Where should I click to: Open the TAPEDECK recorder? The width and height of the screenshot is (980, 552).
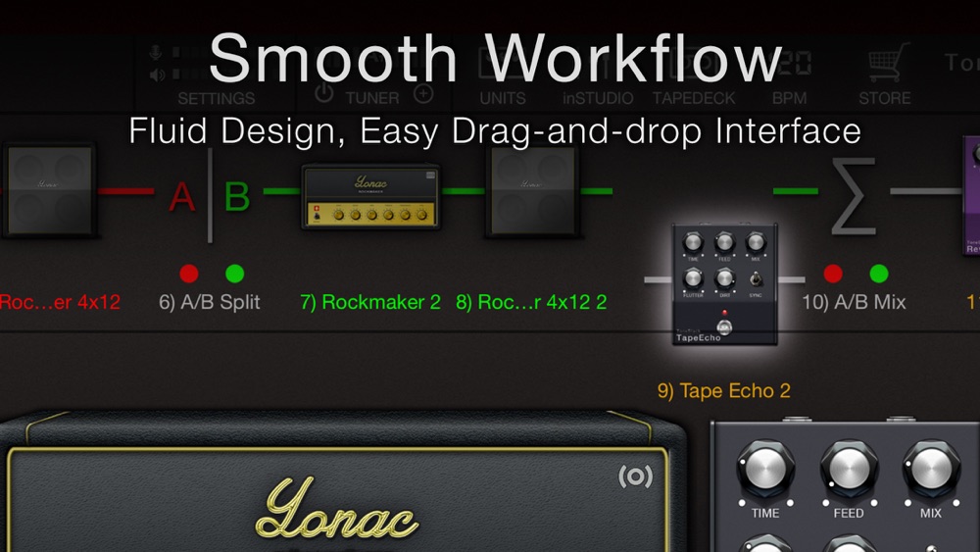(694, 98)
